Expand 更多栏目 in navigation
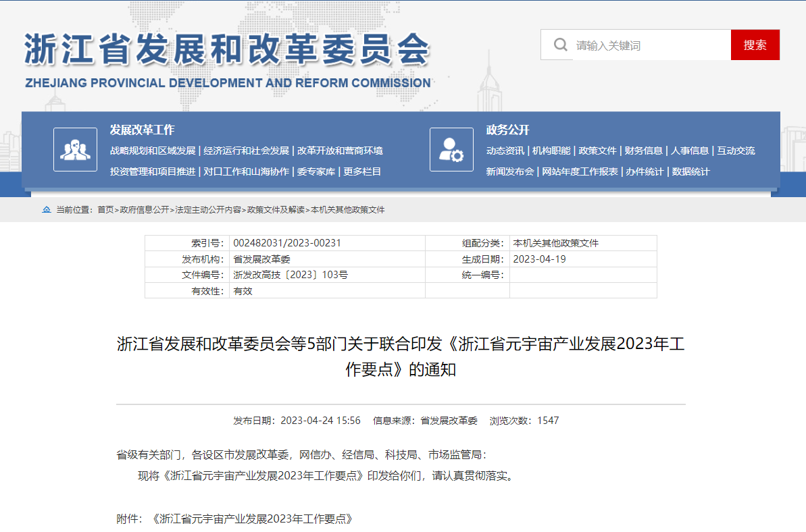Image resolution: width=806 pixels, height=532 pixels. 362,171
